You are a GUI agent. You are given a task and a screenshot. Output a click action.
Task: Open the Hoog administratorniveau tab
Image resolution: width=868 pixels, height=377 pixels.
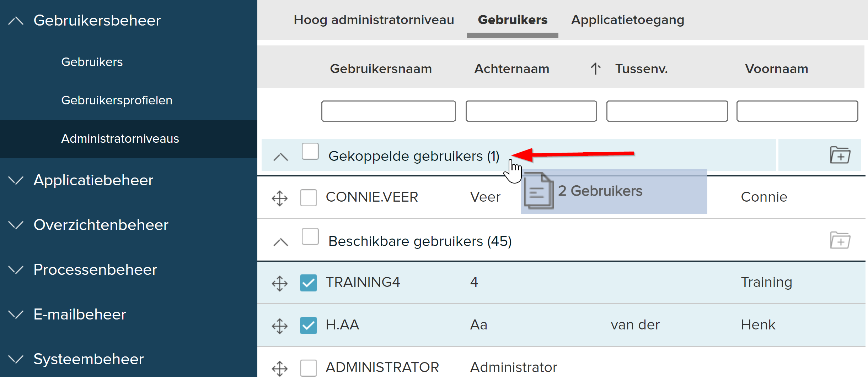pos(374,20)
